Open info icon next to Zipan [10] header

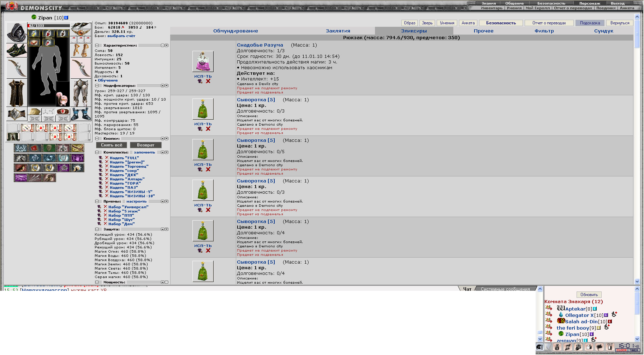[66, 18]
